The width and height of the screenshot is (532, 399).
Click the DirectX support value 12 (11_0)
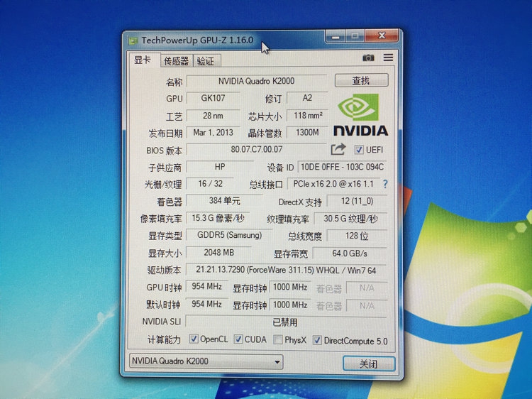pos(357,201)
